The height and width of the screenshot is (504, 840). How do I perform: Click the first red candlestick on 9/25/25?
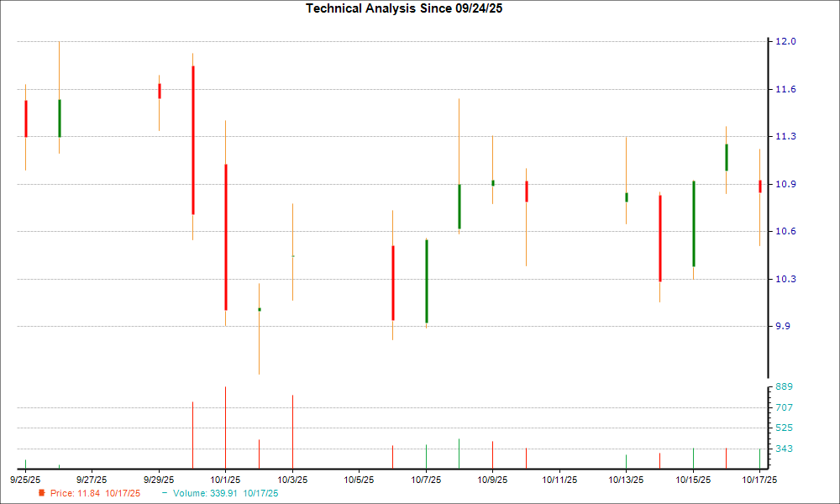click(x=26, y=118)
